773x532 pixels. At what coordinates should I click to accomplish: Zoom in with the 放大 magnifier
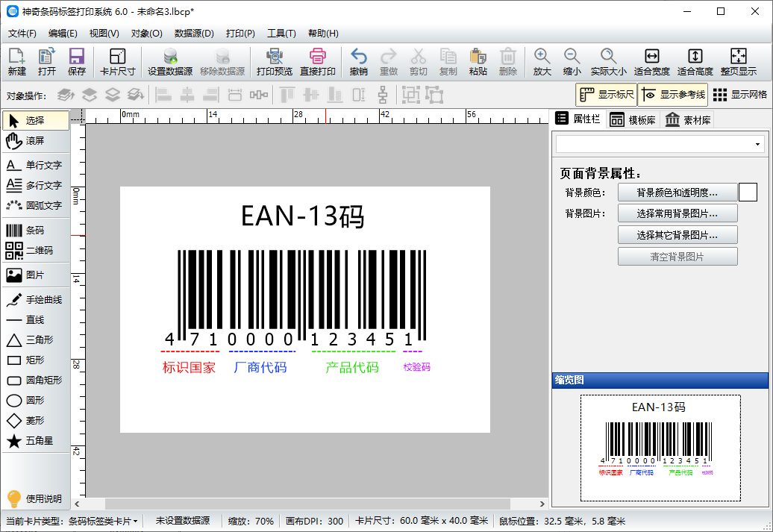click(542, 62)
